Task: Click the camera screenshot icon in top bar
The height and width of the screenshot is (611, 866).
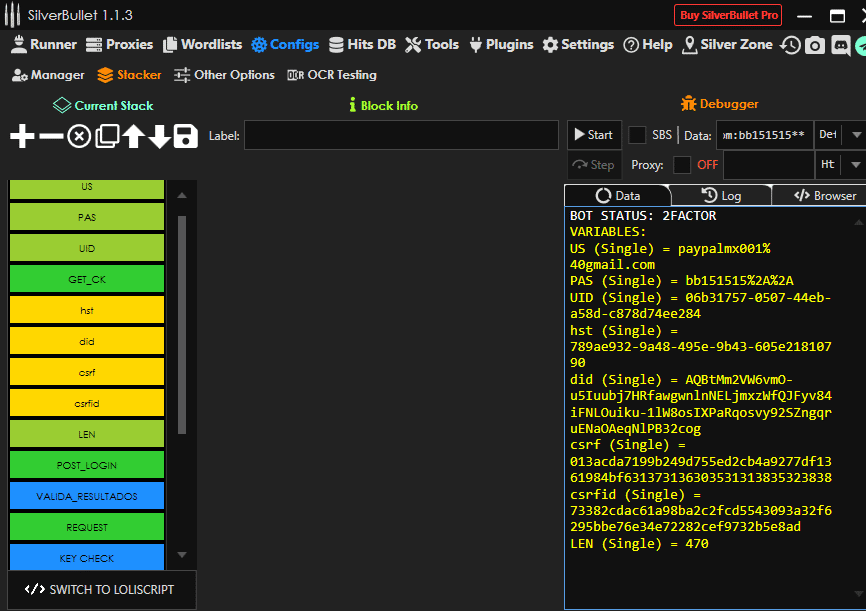Action: coord(815,45)
